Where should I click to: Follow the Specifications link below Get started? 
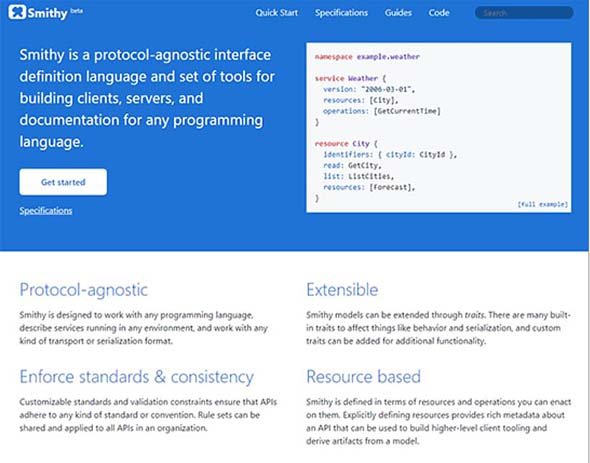[46, 210]
